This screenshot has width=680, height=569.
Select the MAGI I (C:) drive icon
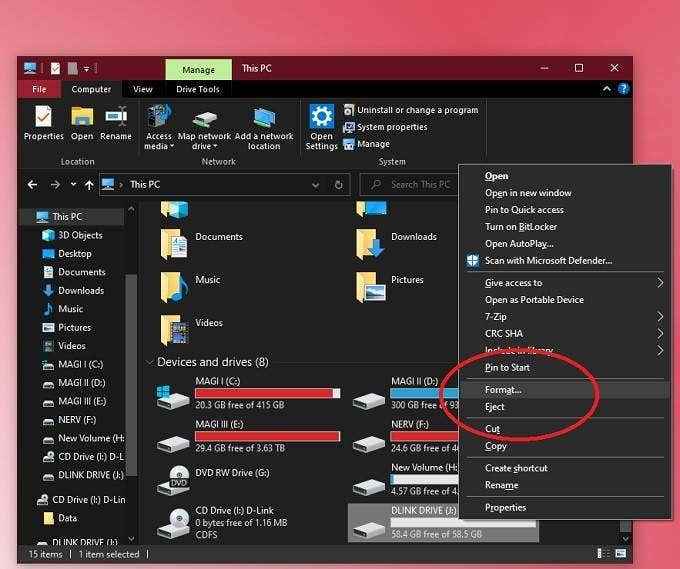pyautogui.click(x=173, y=396)
